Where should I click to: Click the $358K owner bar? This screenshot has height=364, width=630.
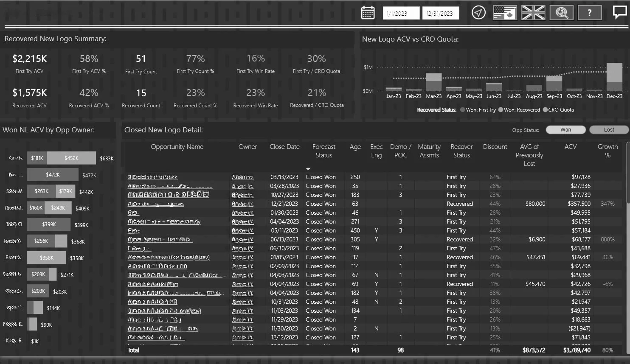[x=47, y=258]
